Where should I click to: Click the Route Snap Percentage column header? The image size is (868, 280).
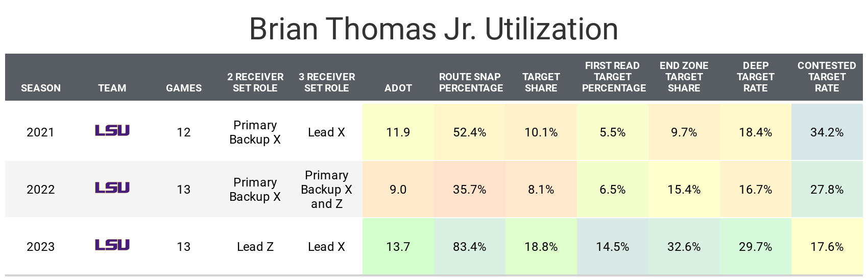[x=471, y=82]
